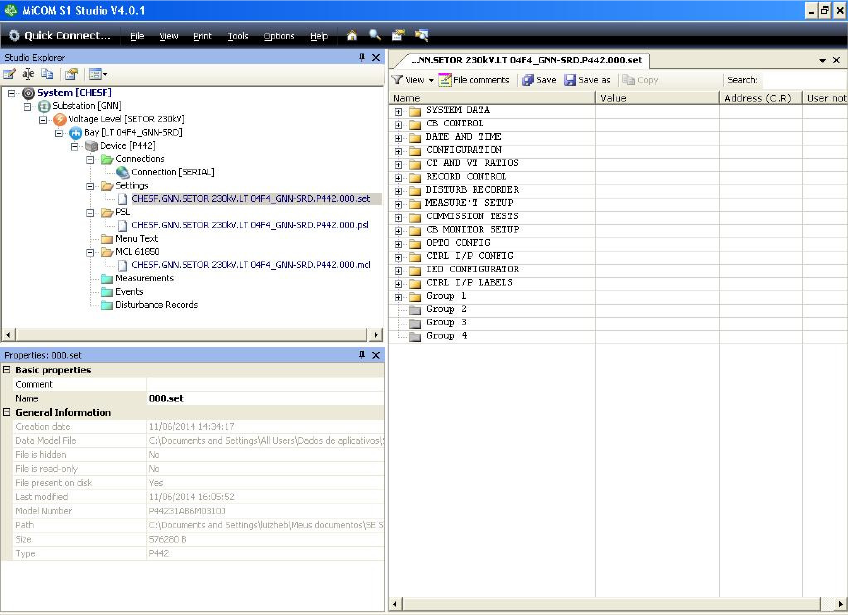Click the copy icon in the Studio Explorer toolbar

(x=47, y=74)
